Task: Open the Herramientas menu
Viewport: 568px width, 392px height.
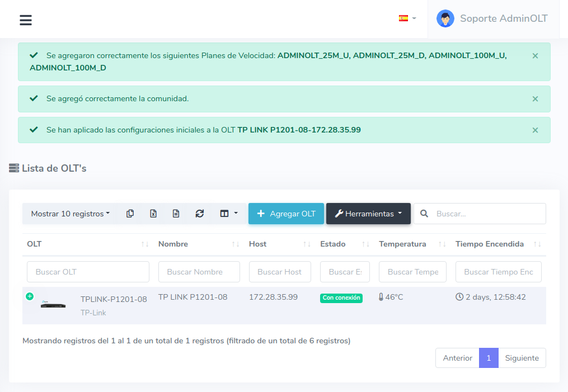Action: [368, 214]
